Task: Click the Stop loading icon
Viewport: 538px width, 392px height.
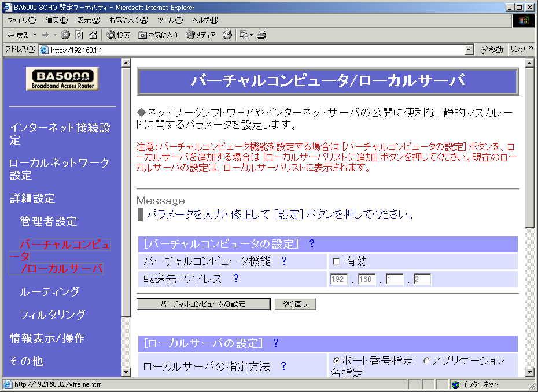Action: 65,35
